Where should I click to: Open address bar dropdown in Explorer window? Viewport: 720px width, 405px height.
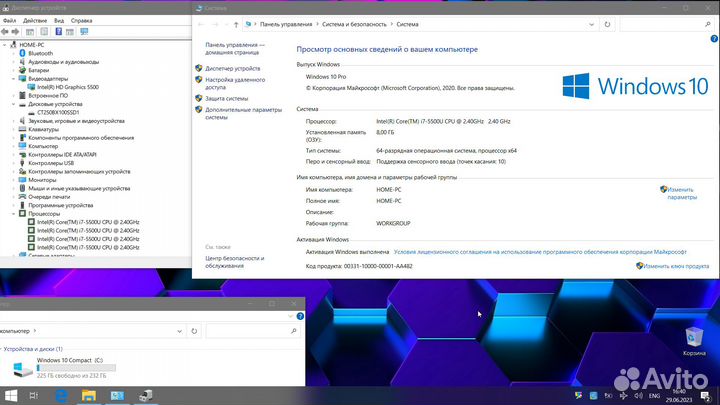coord(180,331)
